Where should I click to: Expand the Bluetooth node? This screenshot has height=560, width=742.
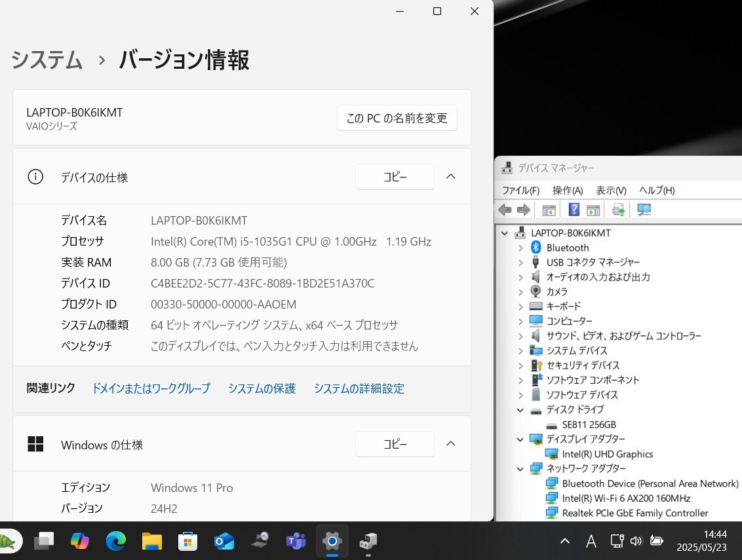520,248
